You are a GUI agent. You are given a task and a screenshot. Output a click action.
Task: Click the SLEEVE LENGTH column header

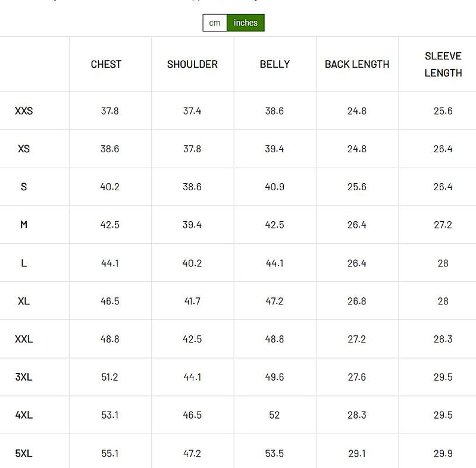[x=443, y=64]
